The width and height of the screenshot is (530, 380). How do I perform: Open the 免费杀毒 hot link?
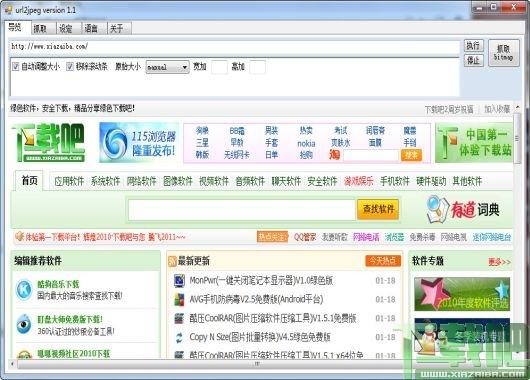point(422,237)
